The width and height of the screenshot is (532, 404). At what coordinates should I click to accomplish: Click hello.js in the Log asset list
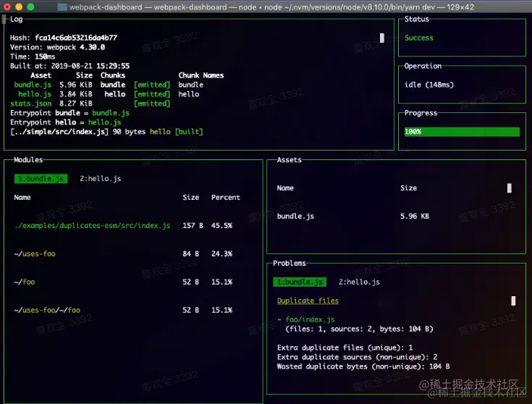(35, 94)
